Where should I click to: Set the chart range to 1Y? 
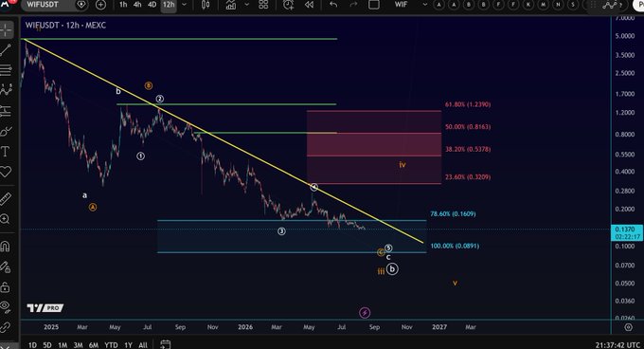coord(128,345)
